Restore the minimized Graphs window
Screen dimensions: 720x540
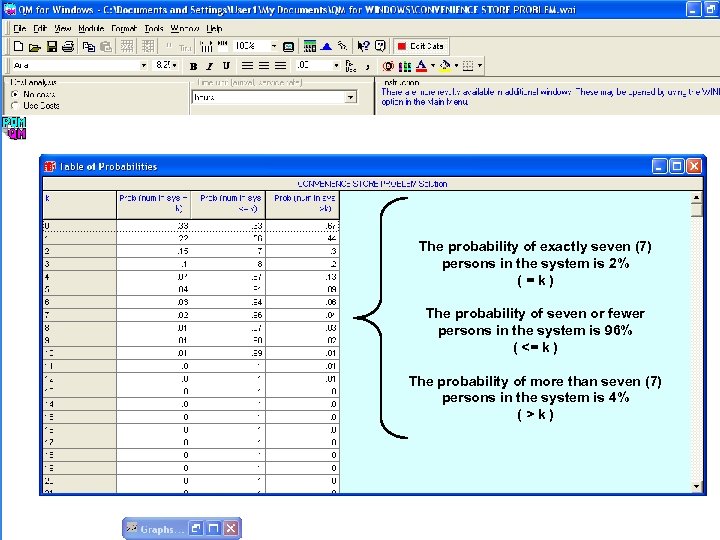pos(196,529)
